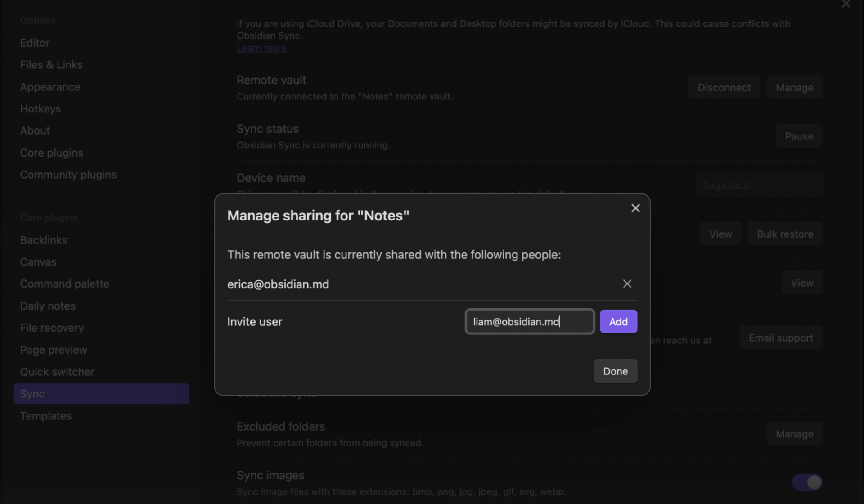Open the Community plugins tab
The image size is (864, 504).
(68, 175)
